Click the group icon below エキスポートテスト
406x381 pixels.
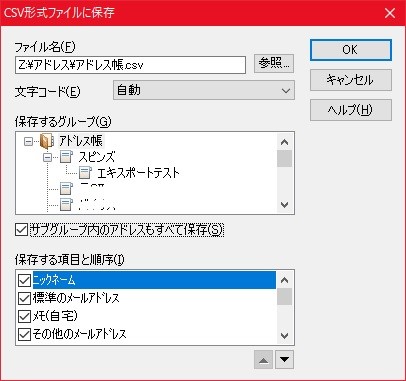(x=66, y=189)
